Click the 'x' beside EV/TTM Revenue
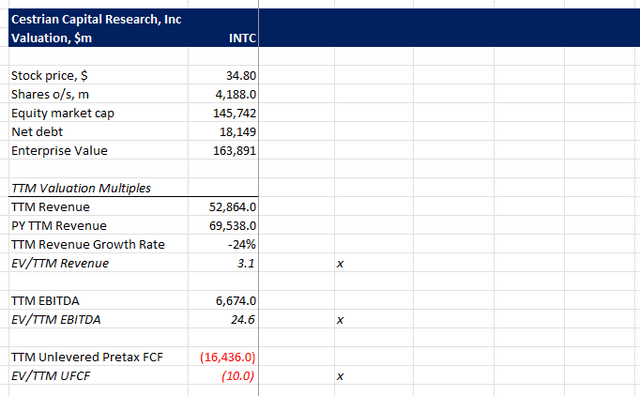This screenshot has height=396, width=640. pos(340,264)
